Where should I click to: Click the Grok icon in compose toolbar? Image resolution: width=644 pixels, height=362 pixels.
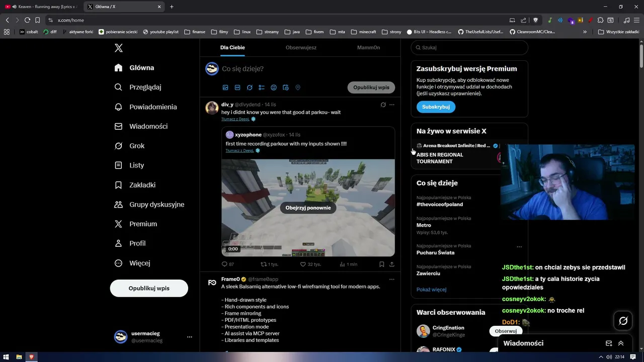pos(250,87)
